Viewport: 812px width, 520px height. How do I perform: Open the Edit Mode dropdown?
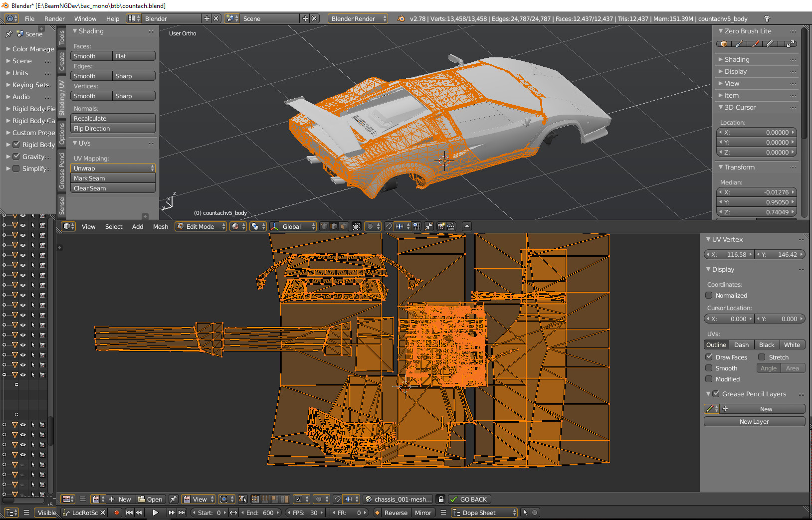201,226
